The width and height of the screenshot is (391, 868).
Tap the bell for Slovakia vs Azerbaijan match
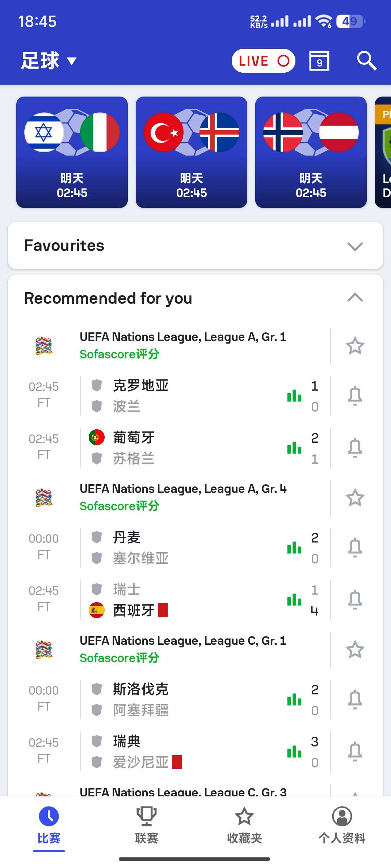[x=355, y=699]
